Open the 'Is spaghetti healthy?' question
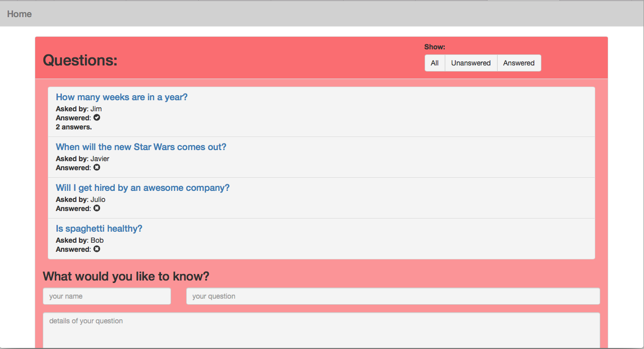Screen dimensions: 644x349 (x=99, y=229)
